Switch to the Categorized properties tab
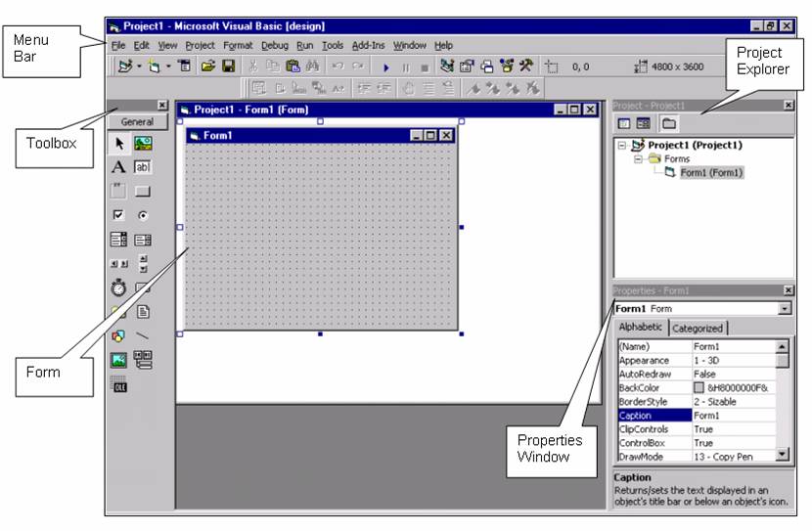The image size is (812, 531). click(x=698, y=329)
